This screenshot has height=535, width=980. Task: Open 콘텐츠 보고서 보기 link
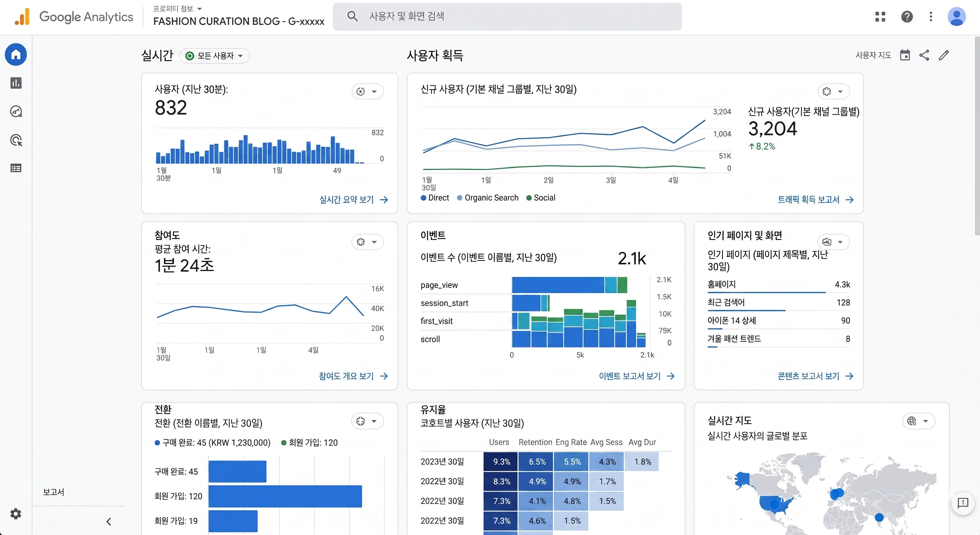(x=816, y=376)
